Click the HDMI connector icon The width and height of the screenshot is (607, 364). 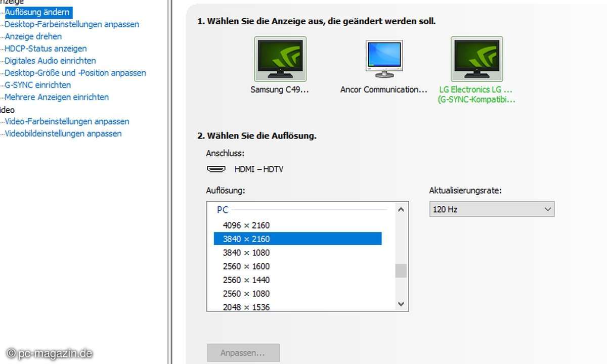216,169
